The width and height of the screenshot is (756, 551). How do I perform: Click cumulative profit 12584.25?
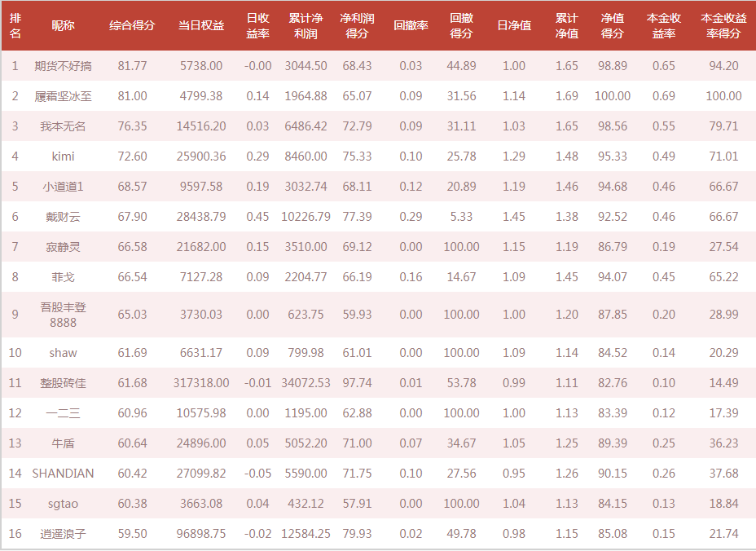tap(305, 534)
